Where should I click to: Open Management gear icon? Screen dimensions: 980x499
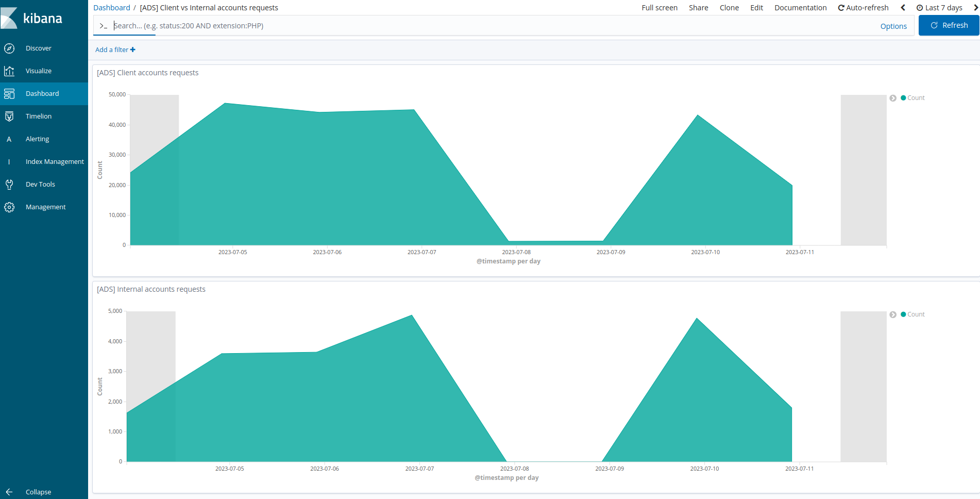point(9,207)
